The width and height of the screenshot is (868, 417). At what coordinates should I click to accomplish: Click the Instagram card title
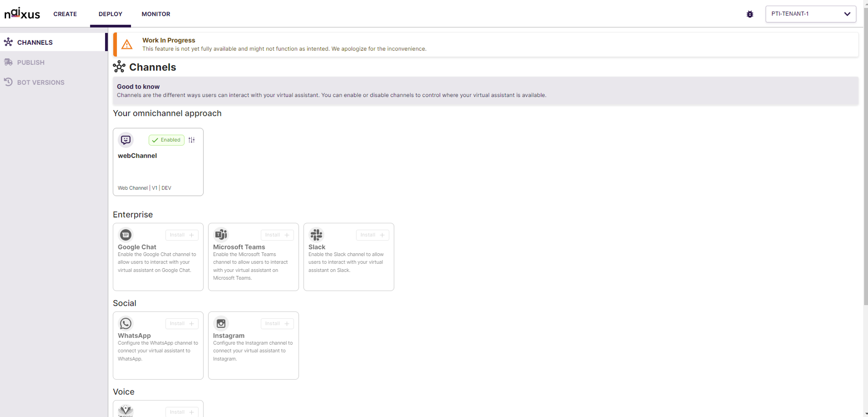(229, 335)
